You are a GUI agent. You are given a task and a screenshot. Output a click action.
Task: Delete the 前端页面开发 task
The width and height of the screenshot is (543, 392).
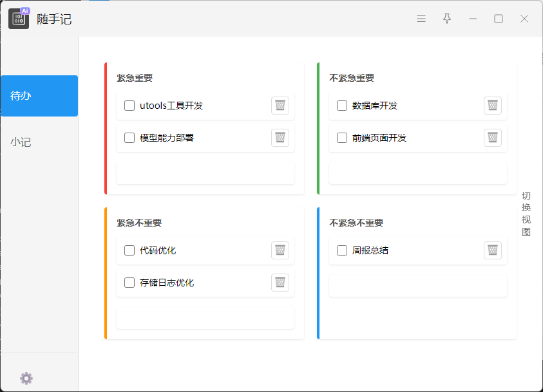493,138
